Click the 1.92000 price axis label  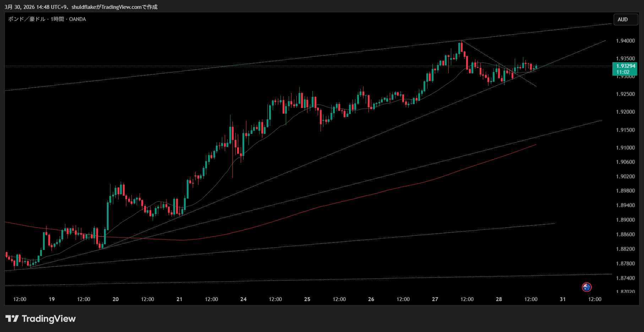[x=625, y=112]
